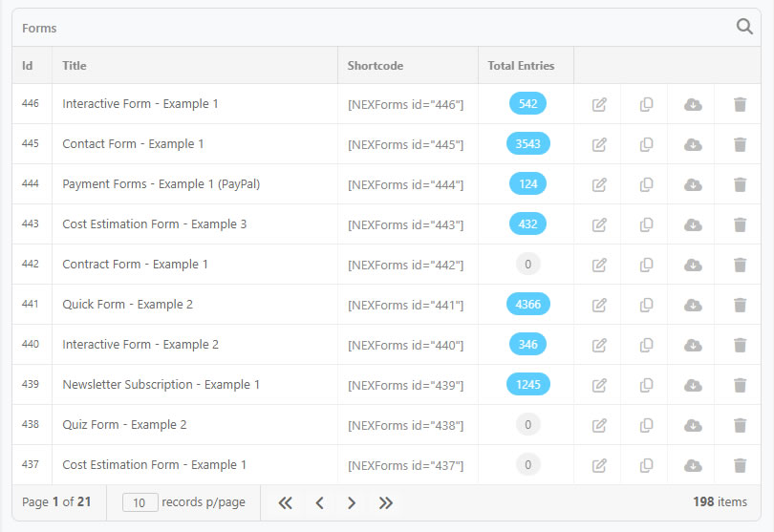Export Cost Estimation Form - Example 1
The image size is (774, 532).
(x=693, y=465)
